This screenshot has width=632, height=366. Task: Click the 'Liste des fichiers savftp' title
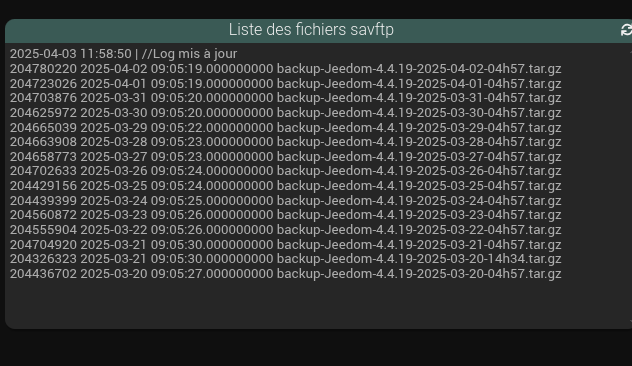point(311,29)
